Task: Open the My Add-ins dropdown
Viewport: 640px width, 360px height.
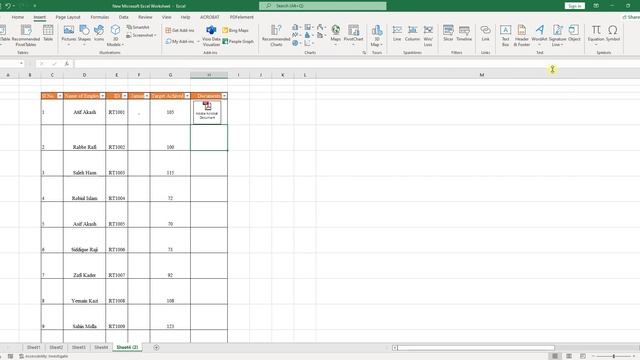Action: 182,41
